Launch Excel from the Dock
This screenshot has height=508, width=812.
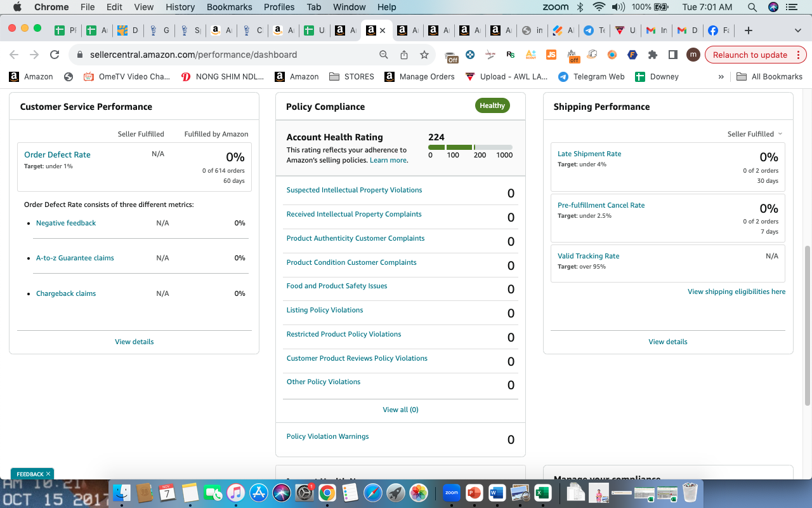pyautogui.click(x=542, y=492)
